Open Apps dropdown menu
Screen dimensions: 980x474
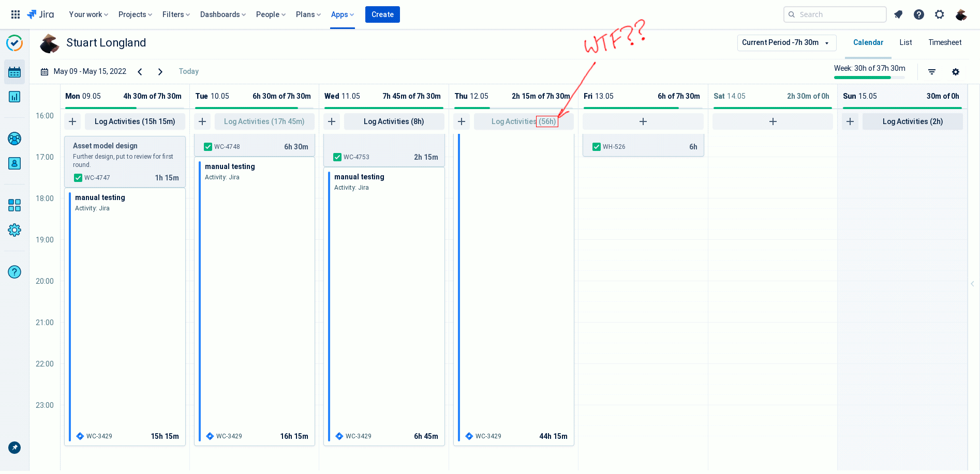[343, 14]
